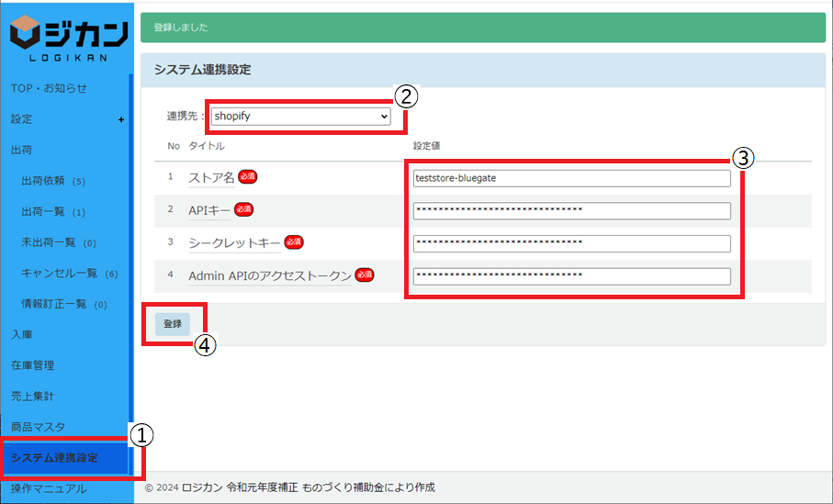Select 入庫 in sidebar
Image resolution: width=833 pixels, height=504 pixels.
pos(21,335)
